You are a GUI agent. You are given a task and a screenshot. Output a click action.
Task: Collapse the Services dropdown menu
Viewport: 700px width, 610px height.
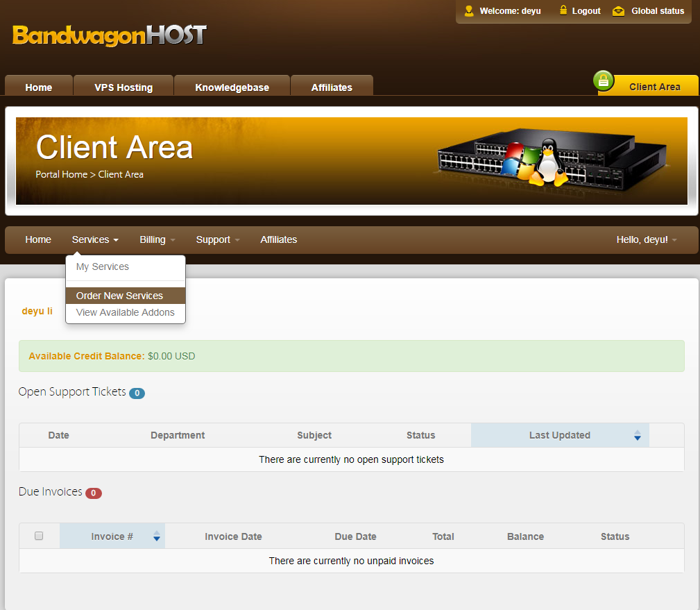[95, 240]
